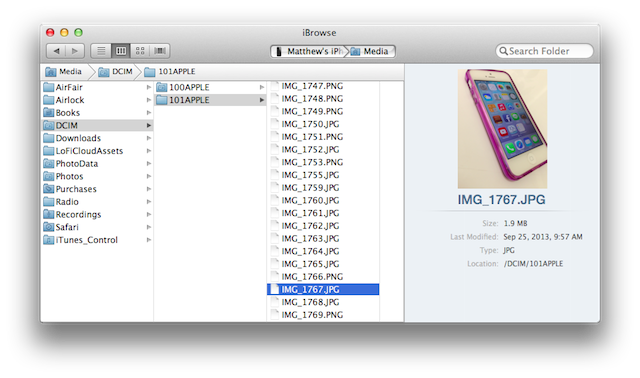Expand PhotoData using its disclosure arrow
The height and width of the screenshot is (378, 640).
point(149,164)
